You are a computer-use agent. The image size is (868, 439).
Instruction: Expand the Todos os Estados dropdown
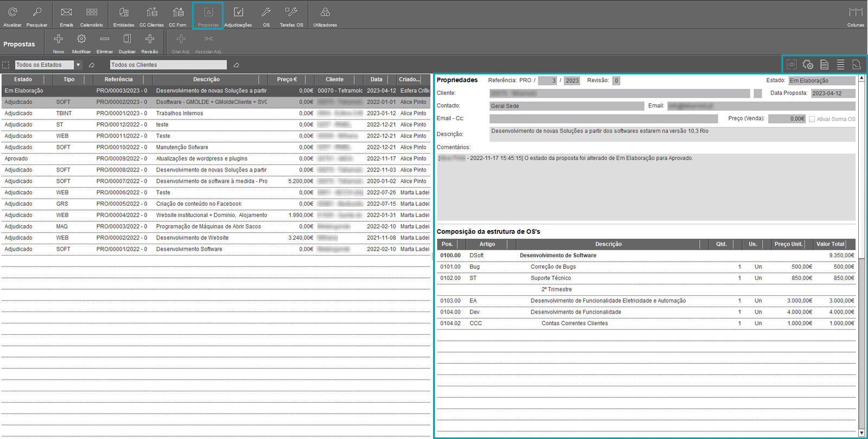tap(78, 65)
